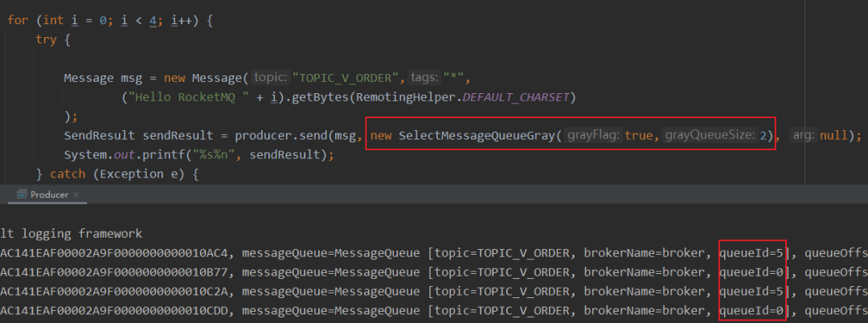The width and height of the screenshot is (868, 323).
Task: Click console line ending 010AC4
Action: [x=434, y=253]
